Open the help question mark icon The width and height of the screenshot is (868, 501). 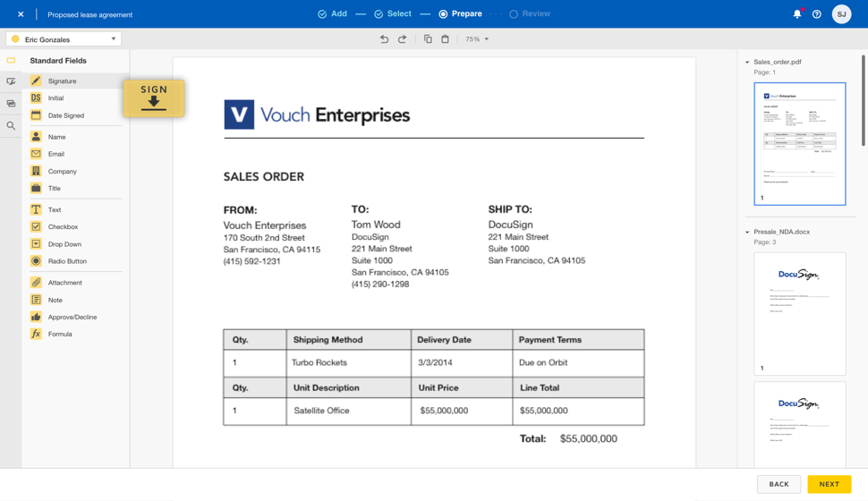click(817, 14)
